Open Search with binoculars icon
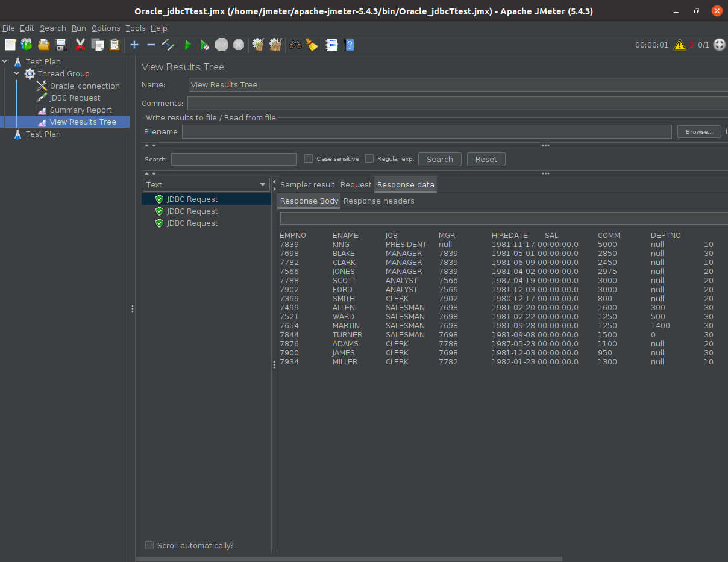The width and height of the screenshot is (728, 562). (x=295, y=45)
